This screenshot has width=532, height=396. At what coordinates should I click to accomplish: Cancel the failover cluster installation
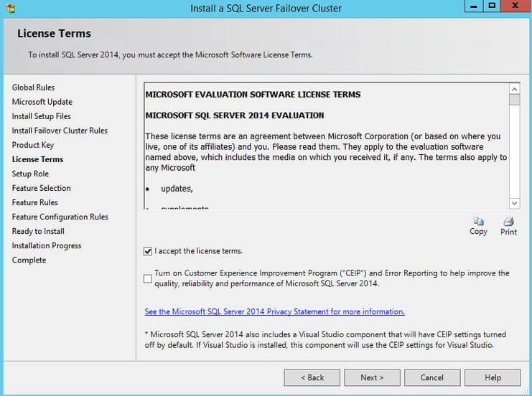[432, 377]
